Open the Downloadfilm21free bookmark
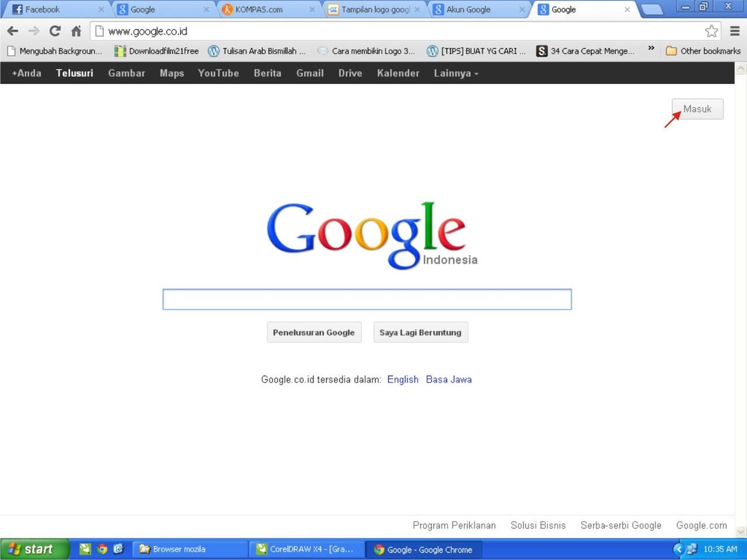This screenshot has height=560, width=747. [x=156, y=51]
